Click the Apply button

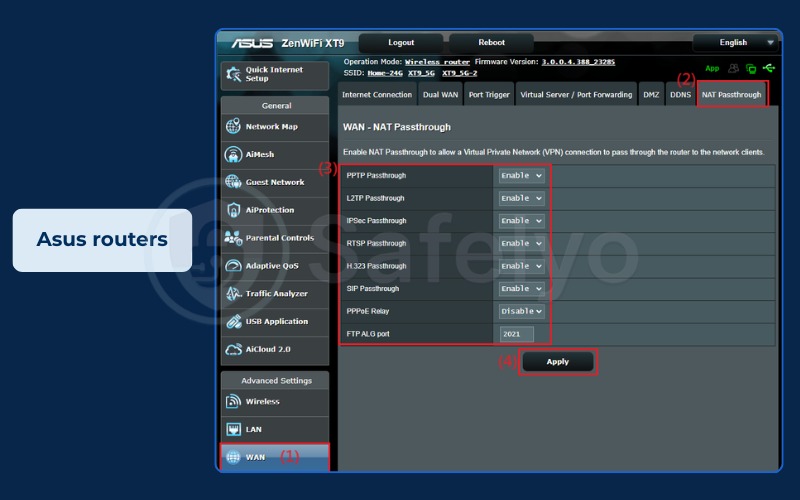point(558,362)
